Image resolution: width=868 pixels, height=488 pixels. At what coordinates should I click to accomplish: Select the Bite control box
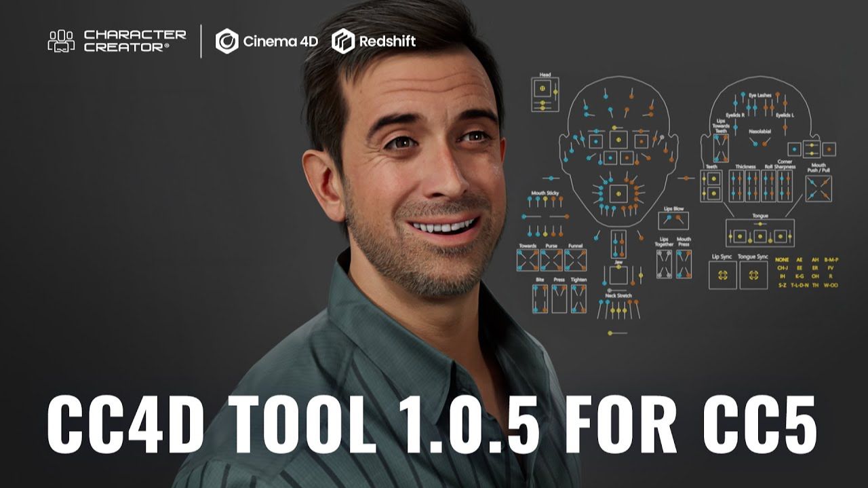coord(540,299)
